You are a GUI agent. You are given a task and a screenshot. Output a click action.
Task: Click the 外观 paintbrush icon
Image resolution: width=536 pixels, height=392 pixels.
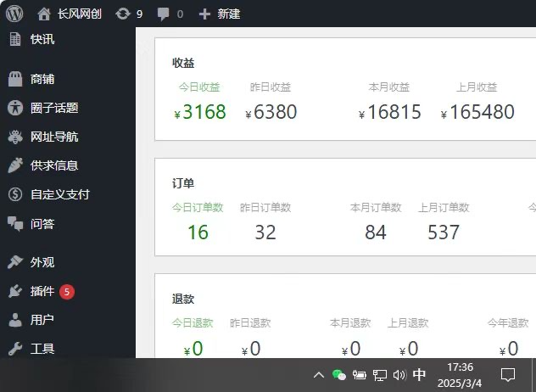pyautogui.click(x=15, y=262)
